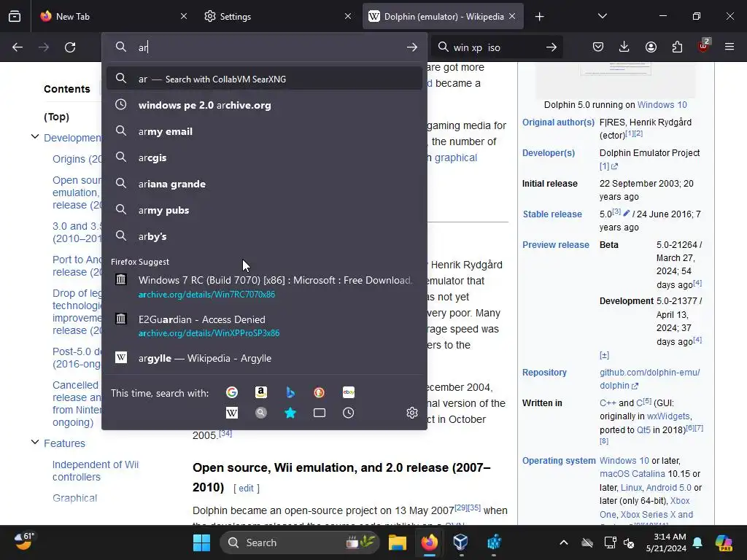
Task: Select the 'arby's' suggestion
Action: 264,236
